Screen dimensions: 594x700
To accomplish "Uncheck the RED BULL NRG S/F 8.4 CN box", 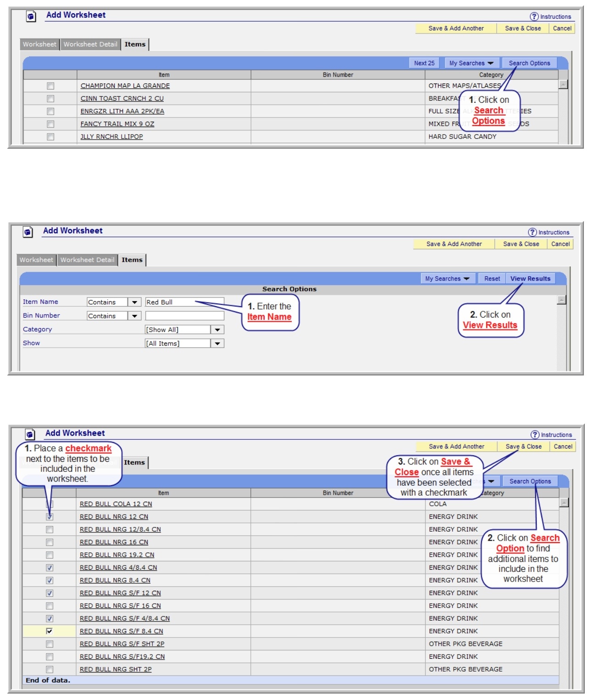I will point(50,631).
